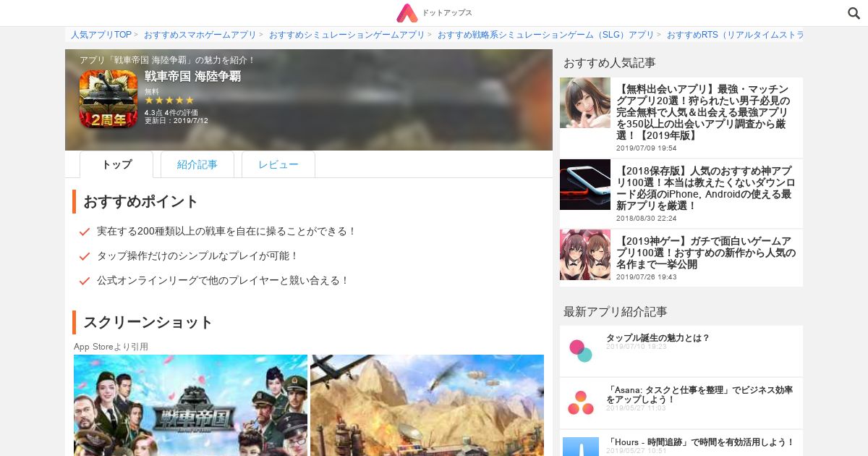The width and height of the screenshot is (868, 456).
Task: Click the 戦車帝国 海陸争覇 app title
Action: (x=192, y=77)
